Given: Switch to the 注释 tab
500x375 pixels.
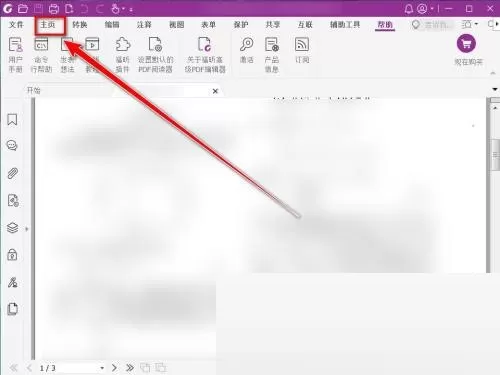Looking at the screenshot, I should 144,25.
